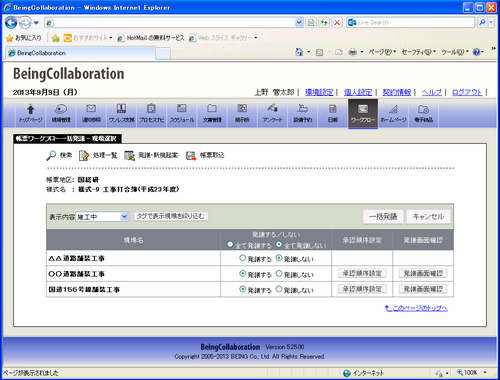
Task: Click the 検索 magnifier icon
Action: pos(51,155)
